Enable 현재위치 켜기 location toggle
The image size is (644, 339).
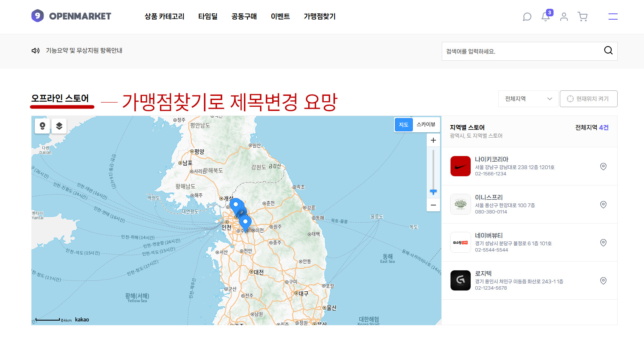[588, 99]
